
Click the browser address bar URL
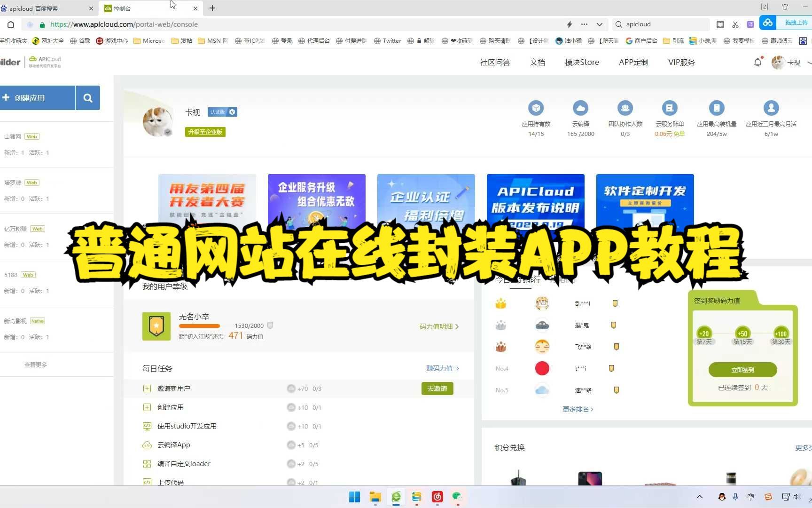pyautogui.click(x=124, y=24)
